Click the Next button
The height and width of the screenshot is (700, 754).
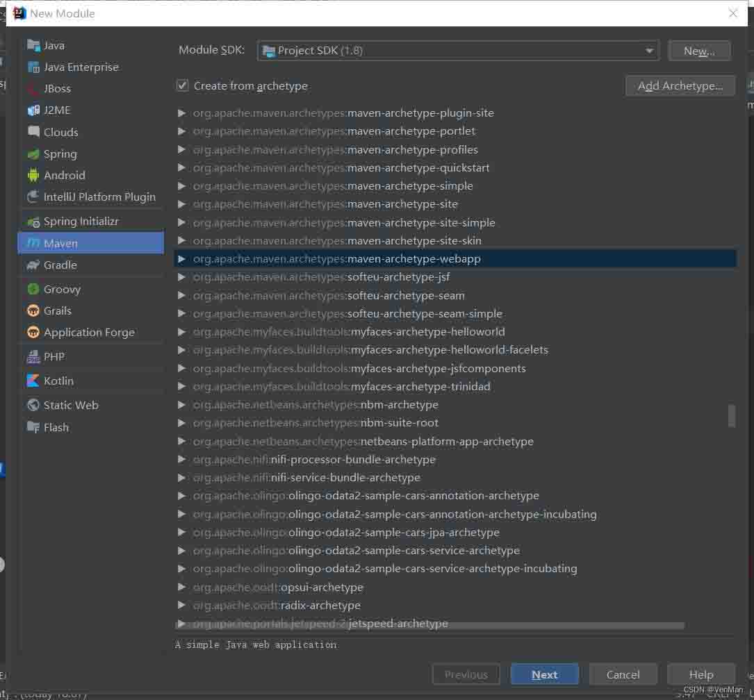544,674
